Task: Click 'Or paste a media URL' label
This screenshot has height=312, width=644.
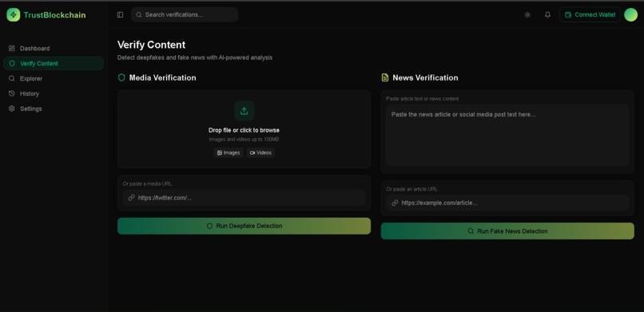Action: click(x=148, y=184)
